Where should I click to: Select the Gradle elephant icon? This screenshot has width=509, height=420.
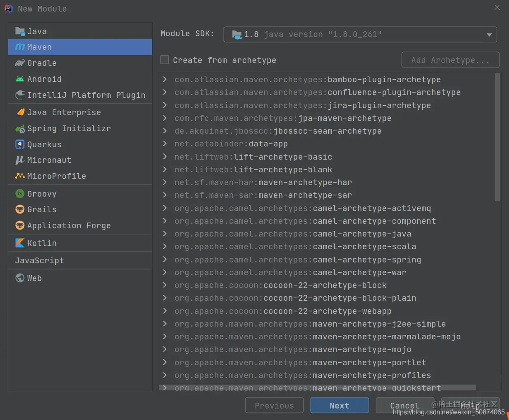pos(20,63)
